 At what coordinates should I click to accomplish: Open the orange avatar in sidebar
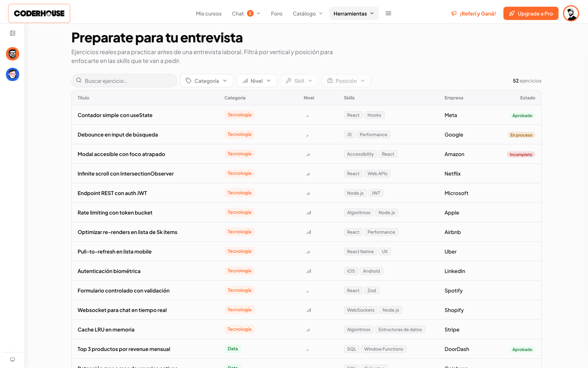click(x=12, y=54)
